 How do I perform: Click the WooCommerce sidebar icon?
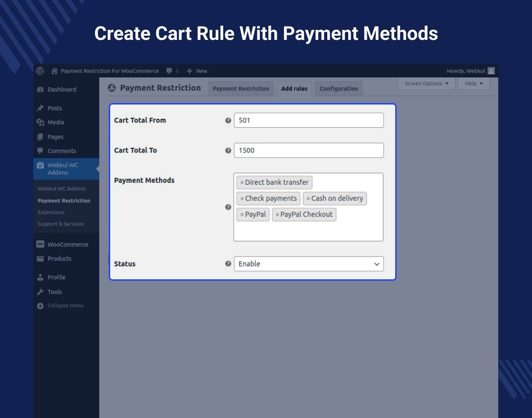(x=40, y=244)
